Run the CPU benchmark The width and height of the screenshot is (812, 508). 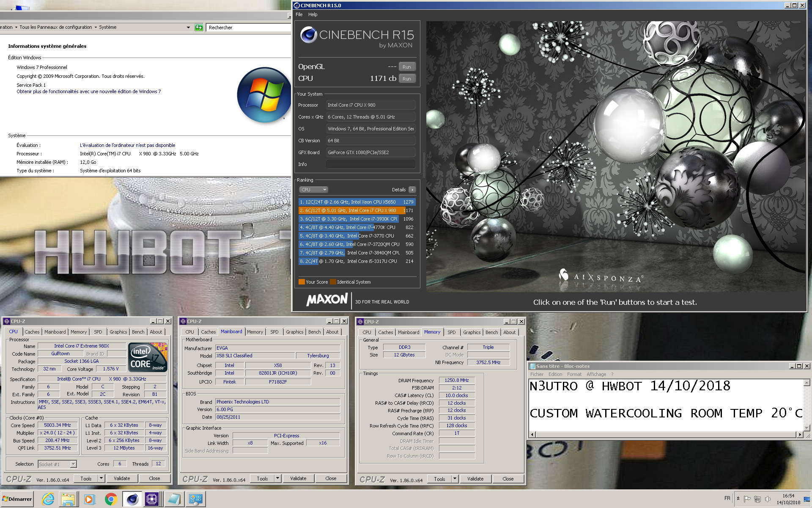[x=407, y=79]
